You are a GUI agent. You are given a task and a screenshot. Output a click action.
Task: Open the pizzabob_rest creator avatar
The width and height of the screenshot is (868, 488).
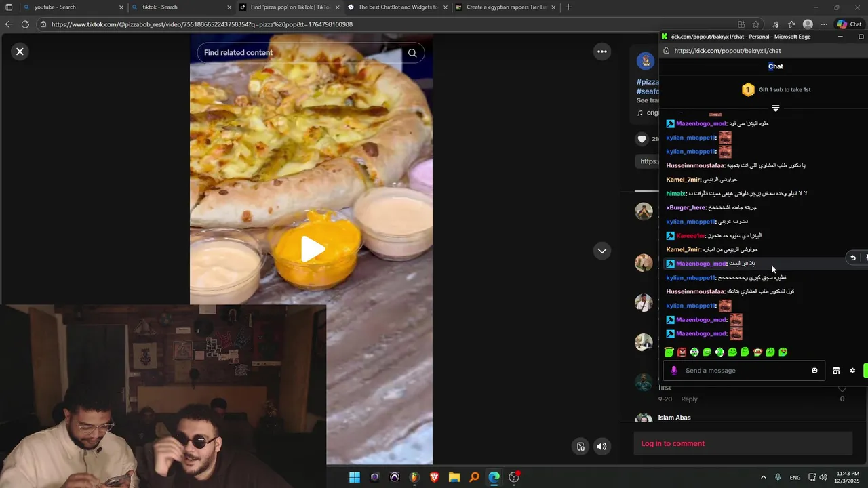click(645, 60)
